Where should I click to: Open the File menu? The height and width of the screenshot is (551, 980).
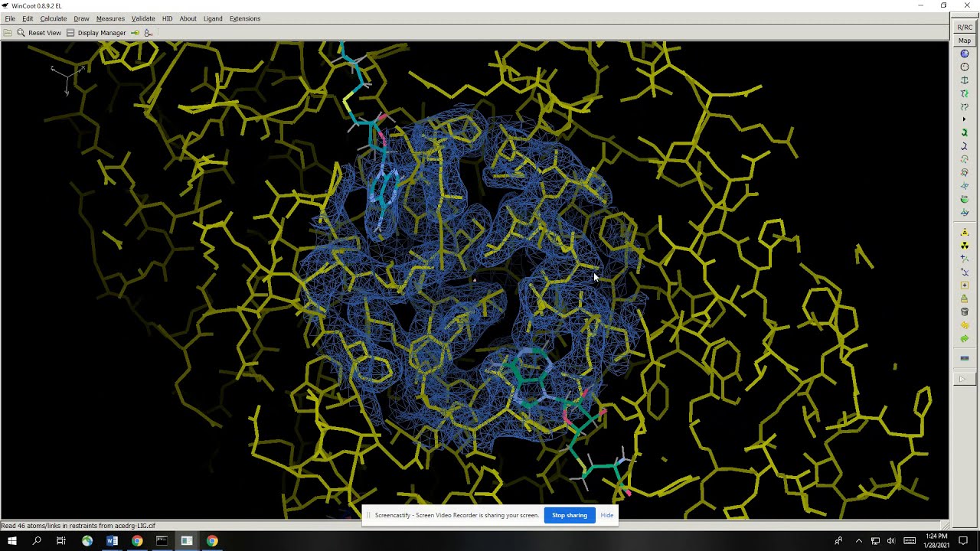[x=10, y=18]
